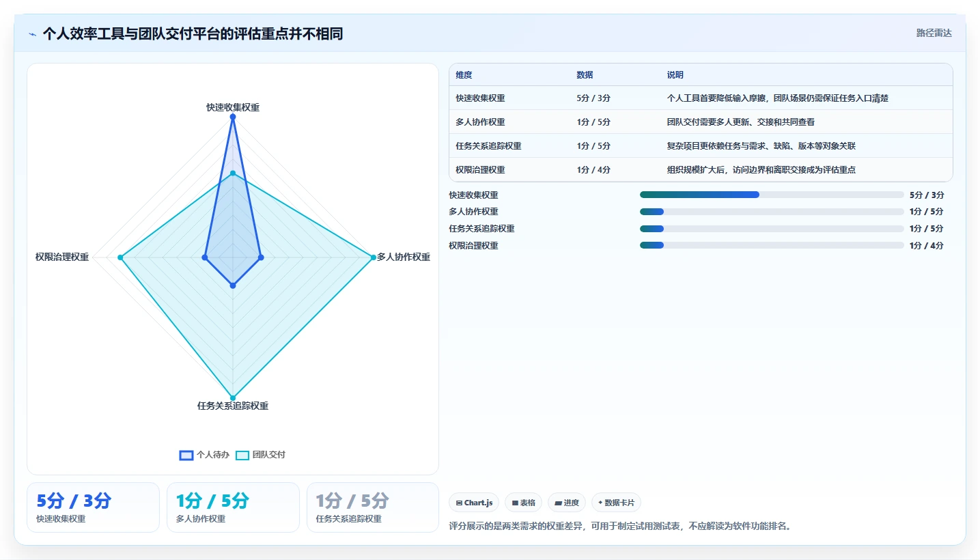
Task: Click the 进度 chip icon
Action: coord(558,503)
